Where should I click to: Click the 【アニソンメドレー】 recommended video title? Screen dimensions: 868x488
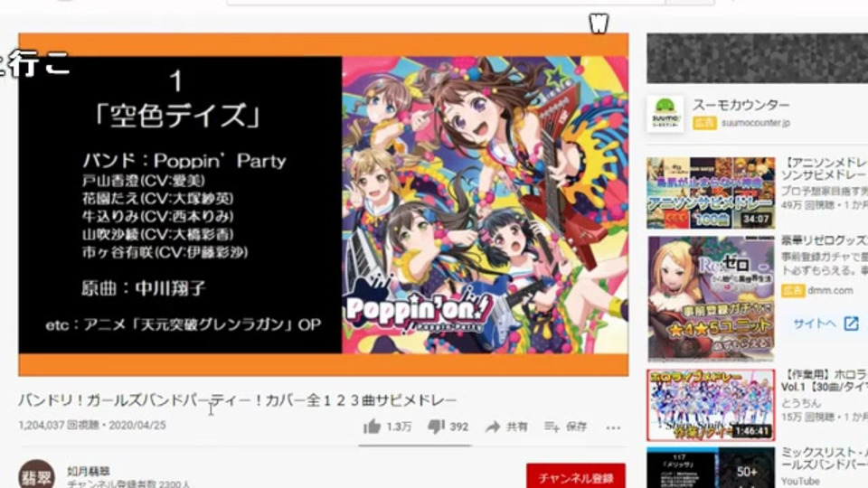pos(825,168)
